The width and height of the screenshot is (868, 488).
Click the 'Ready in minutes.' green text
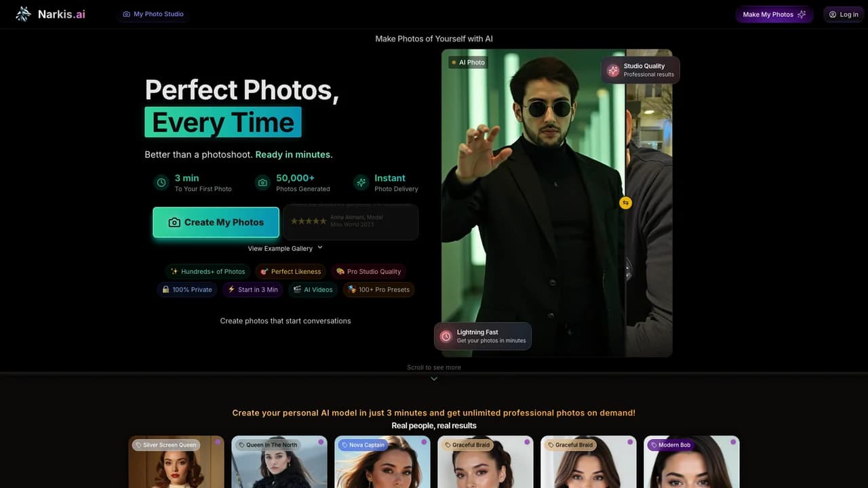point(294,155)
